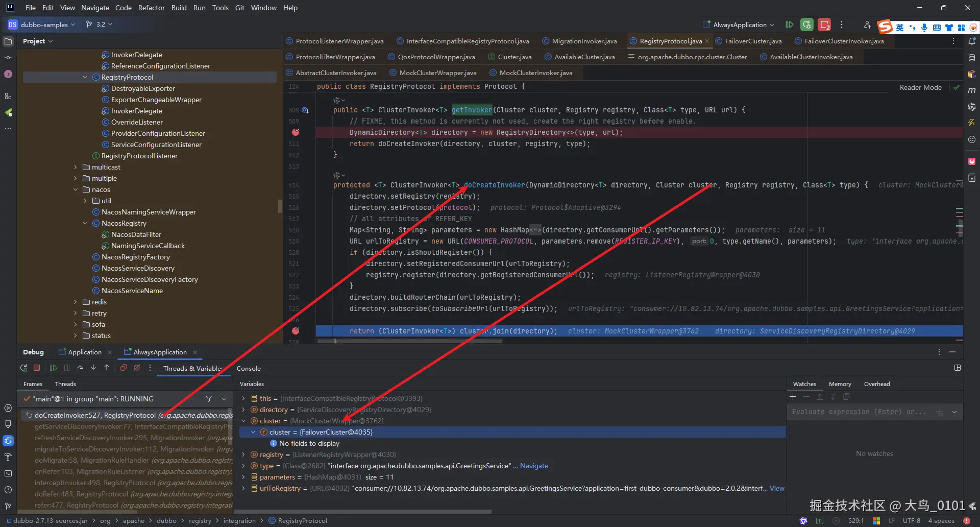Toggle Mute Breakpoints in debug toolbar

[x=137, y=368]
